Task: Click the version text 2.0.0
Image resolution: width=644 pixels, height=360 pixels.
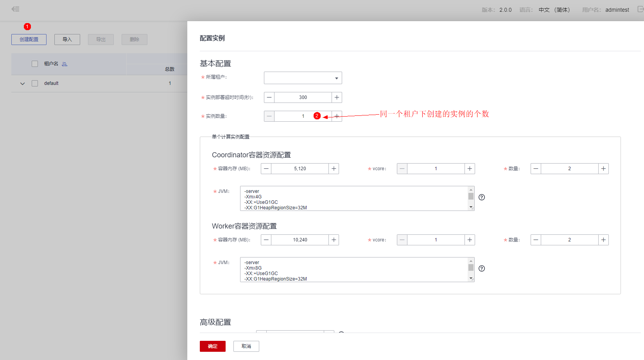Action: point(505,10)
